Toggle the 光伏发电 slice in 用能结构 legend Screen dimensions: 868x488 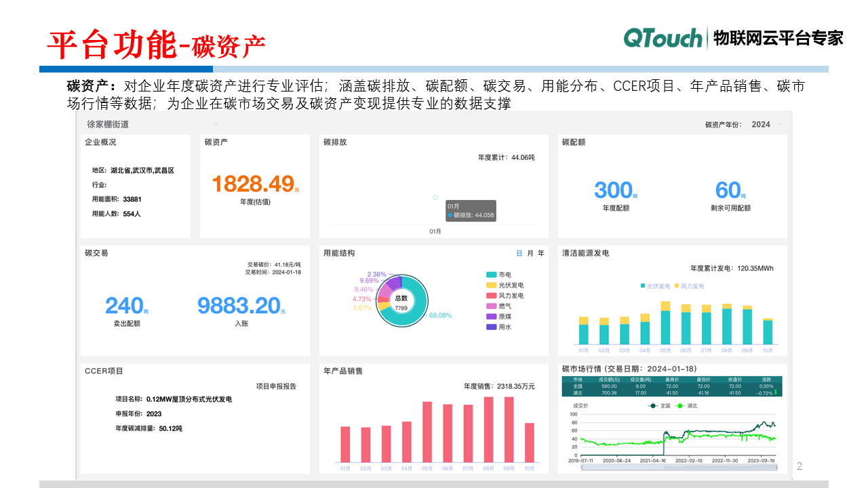tap(491, 285)
